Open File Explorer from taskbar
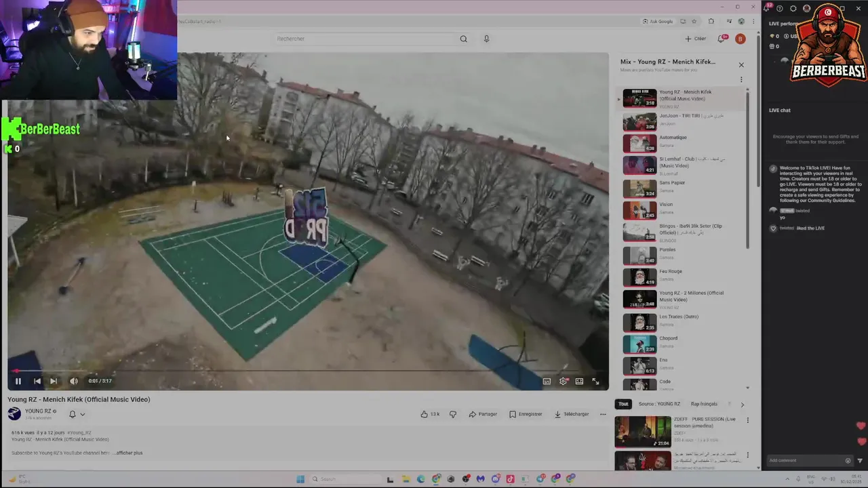This screenshot has width=868, height=488. (x=406, y=479)
